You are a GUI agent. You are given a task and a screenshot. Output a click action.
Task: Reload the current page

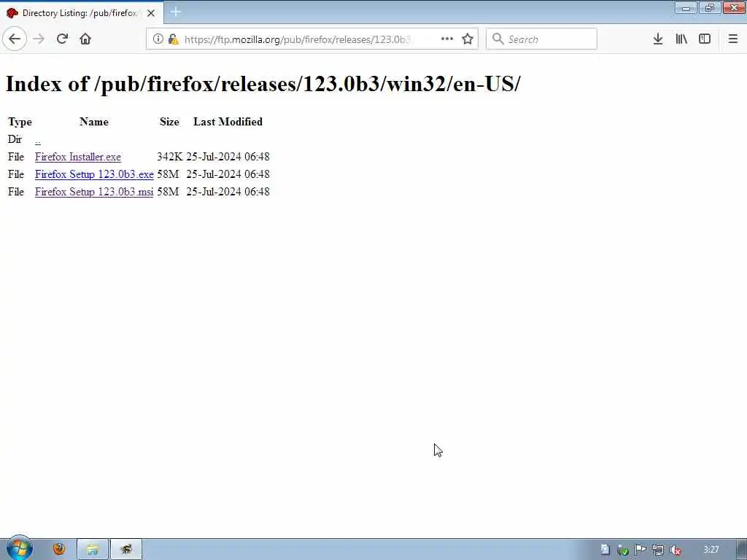(x=62, y=39)
